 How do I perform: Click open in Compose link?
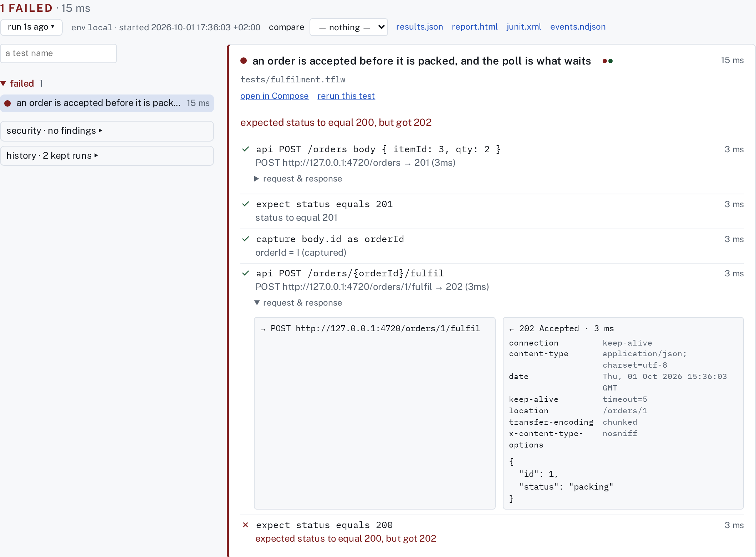(274, 96)
